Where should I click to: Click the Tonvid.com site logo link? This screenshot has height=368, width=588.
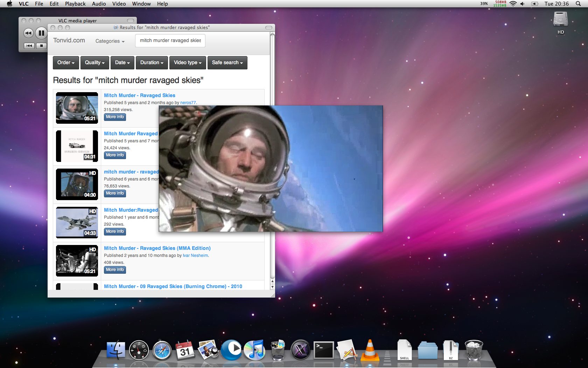coord(69,40)
